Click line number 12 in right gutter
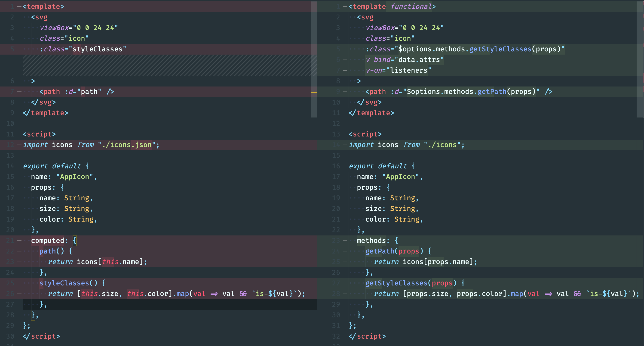The width and height of the screenshot is (644, 346). (336, 124)
